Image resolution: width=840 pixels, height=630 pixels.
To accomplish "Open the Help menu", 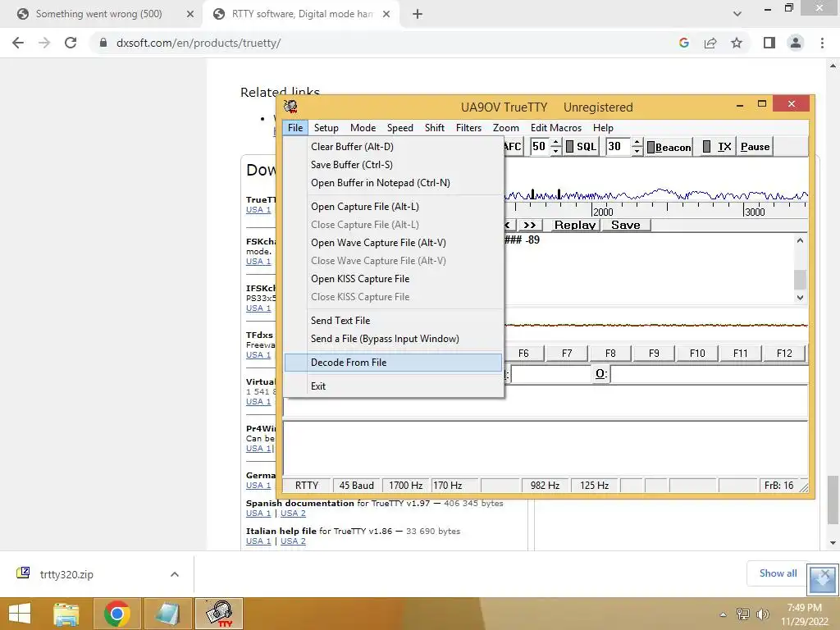I will tap(603, 127).
